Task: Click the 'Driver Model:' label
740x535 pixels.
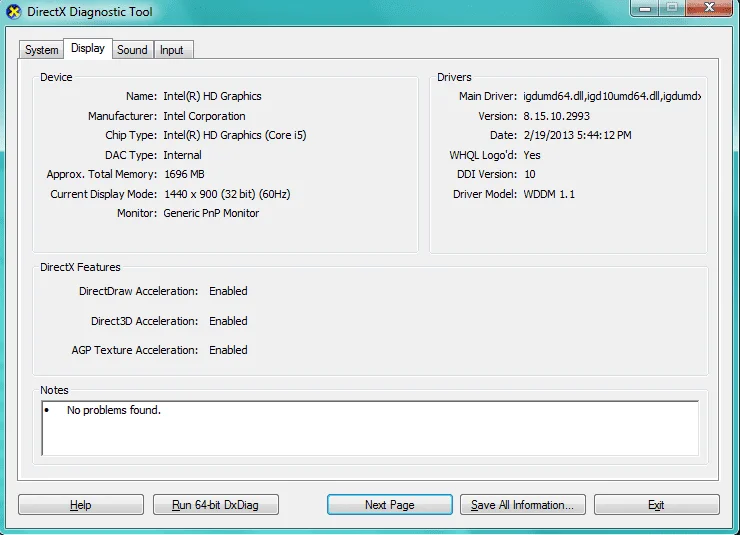Action: (485, 194)
